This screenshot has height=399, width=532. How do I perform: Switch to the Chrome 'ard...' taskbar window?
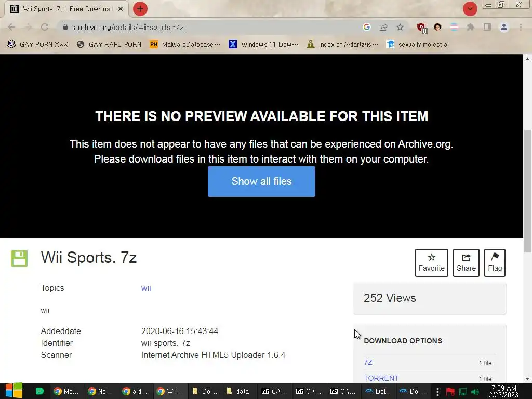click(x=135, y=391)
